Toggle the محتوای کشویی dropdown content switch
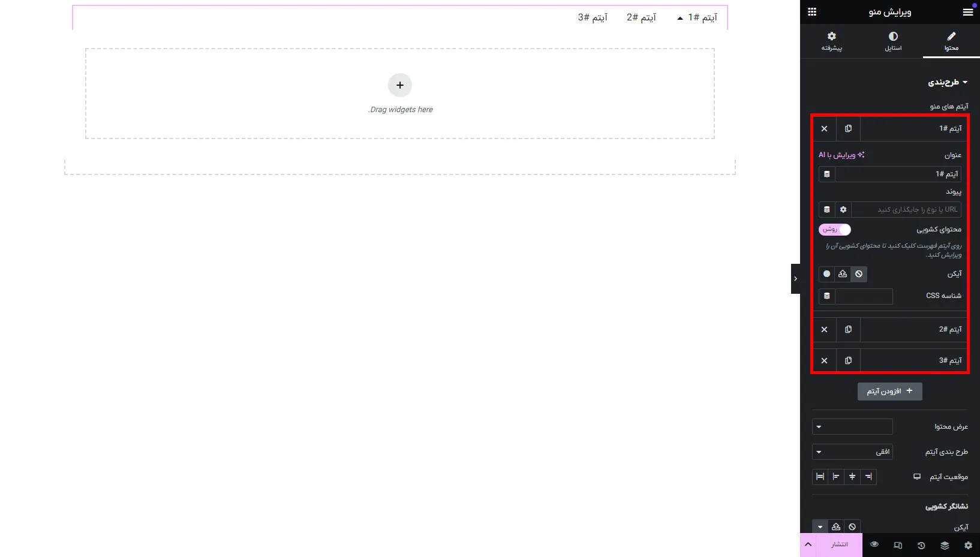 point(835,230)
